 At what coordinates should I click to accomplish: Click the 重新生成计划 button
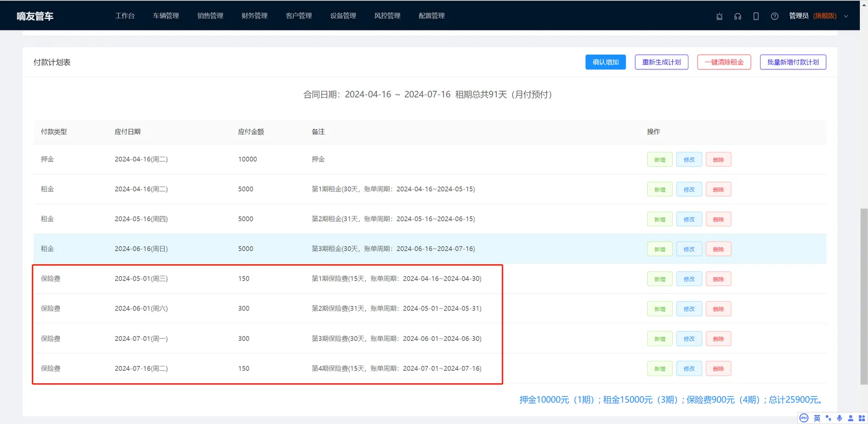pos(662,62)
